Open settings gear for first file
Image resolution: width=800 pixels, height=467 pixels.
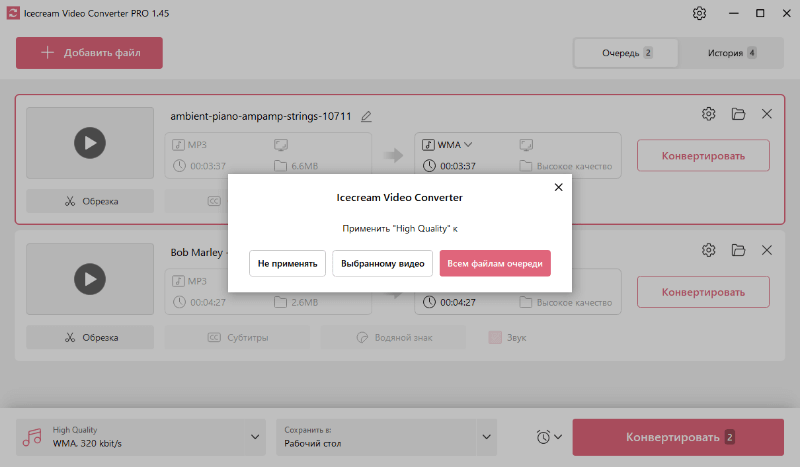click(x=709, y=114)
